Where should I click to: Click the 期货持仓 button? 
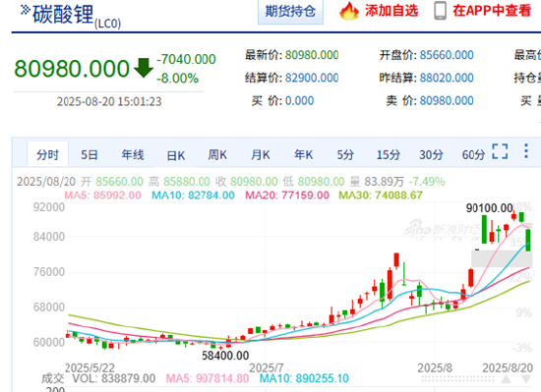(x=290, y=12)
